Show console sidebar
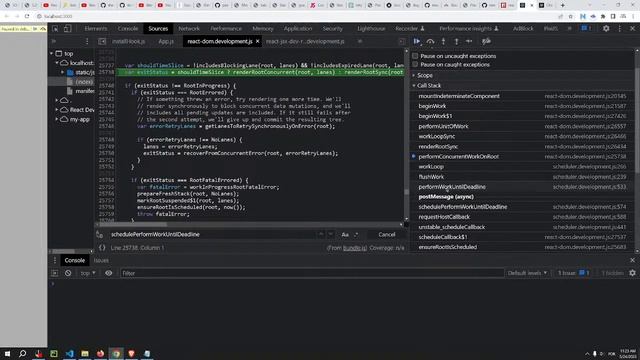Viewport: 640px width, 360px height. 55,273
